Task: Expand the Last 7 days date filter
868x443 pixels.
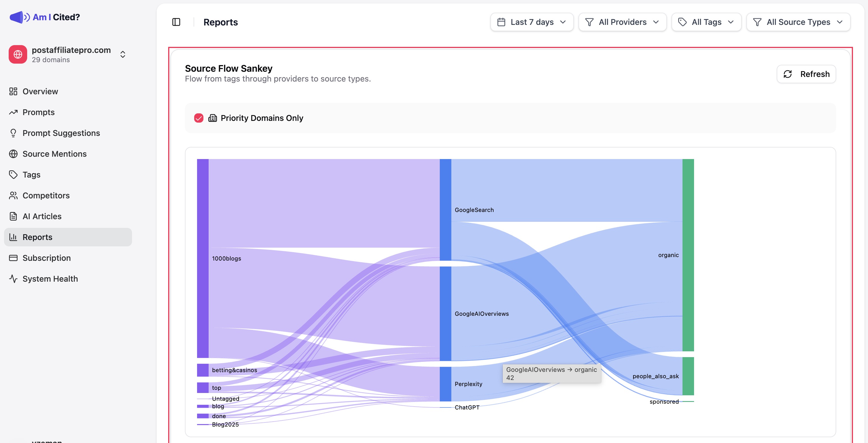Action: [532, 22]
